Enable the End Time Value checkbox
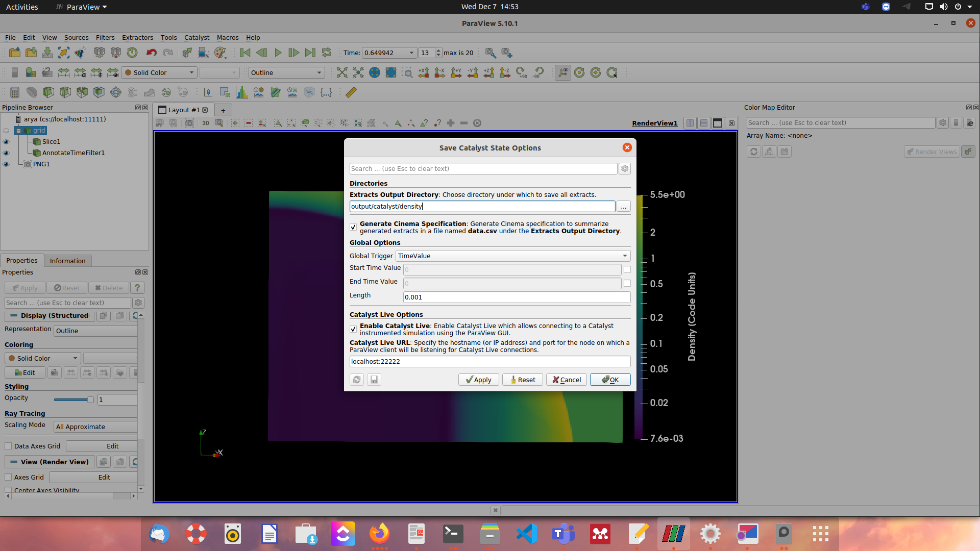Screen dimensions: 980x551 click(x=627, y=283)
